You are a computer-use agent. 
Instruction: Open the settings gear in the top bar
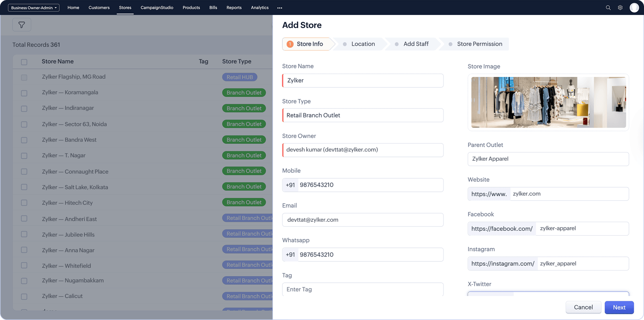621,7
